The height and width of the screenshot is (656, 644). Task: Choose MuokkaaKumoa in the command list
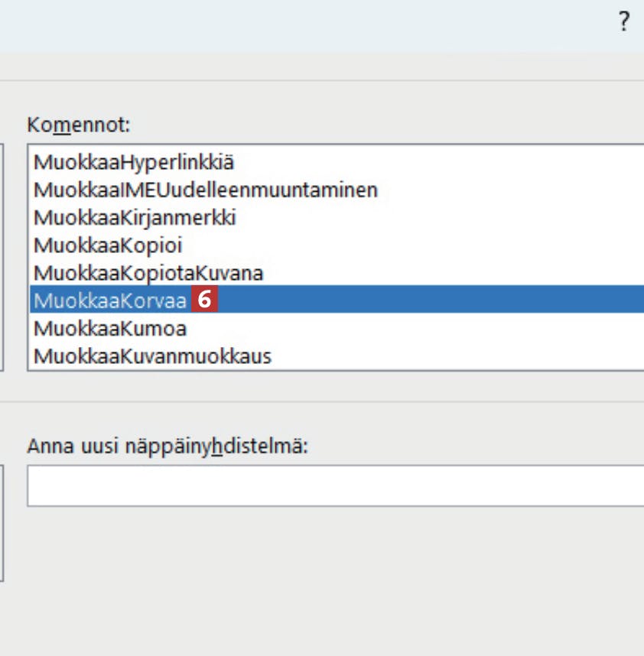click(x=110, y=329)
